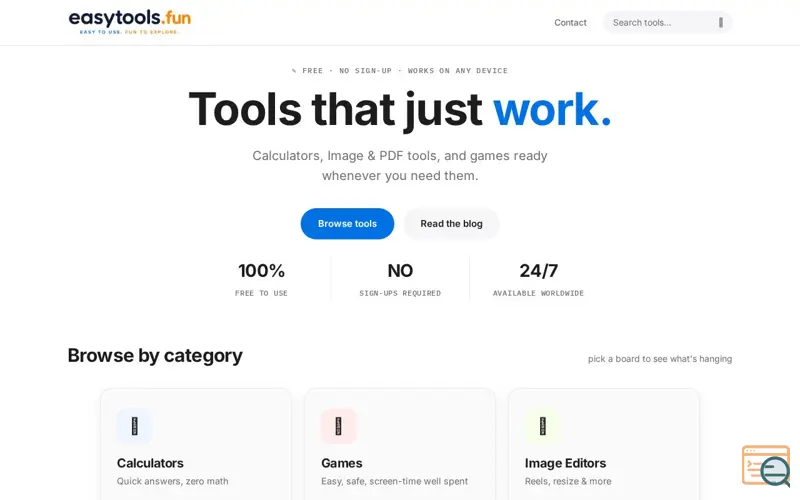Click the search icon in search box
Screen dimensions: 800x500
click(720, 22)
